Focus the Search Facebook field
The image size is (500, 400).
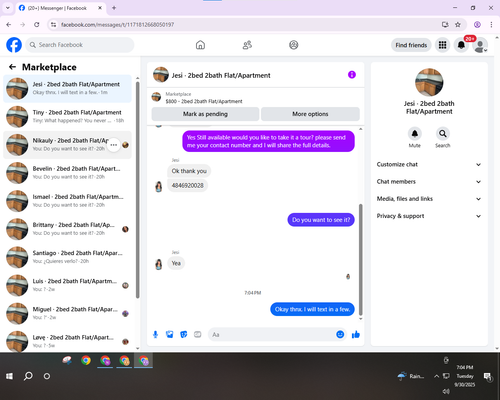click(80, 45)
